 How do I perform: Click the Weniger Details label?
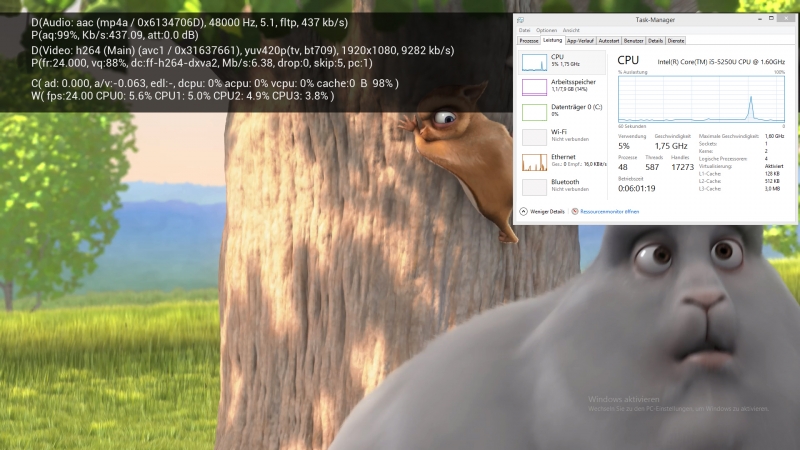(x=547, y=212)
